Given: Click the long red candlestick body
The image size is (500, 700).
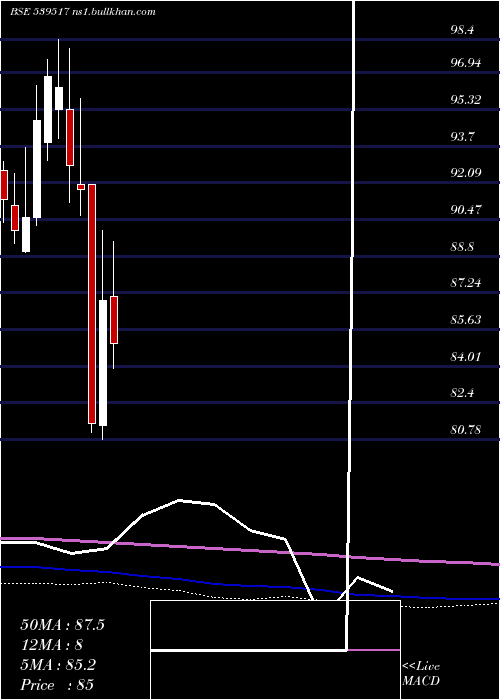Looking at the screenshot, I should pyautogui.click(x=92, y=304).
